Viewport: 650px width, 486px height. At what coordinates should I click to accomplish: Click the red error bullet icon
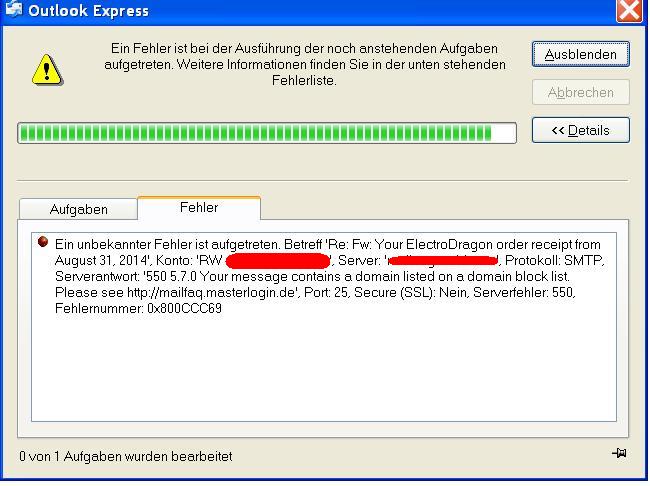(x=43, y=242)
